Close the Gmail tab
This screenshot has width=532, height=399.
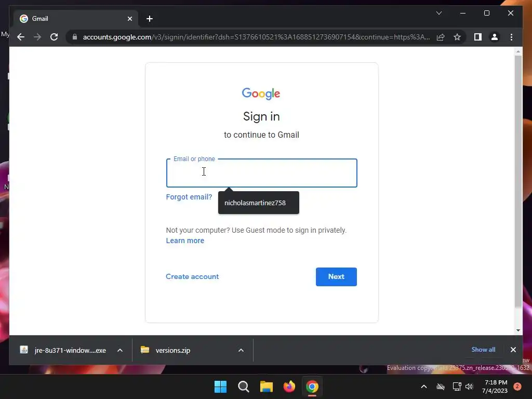click(x=129, y=19)
